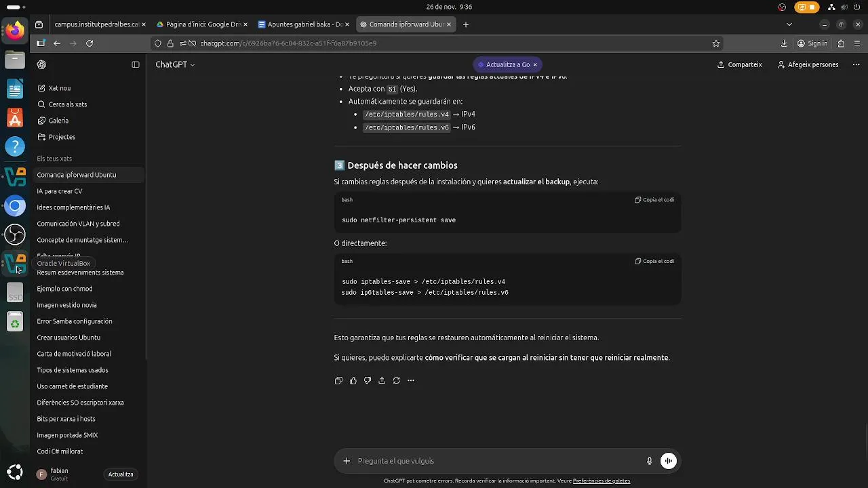868x488 pixels.
Task: Share chat with Comparteix button
Action: click(x=740, y=64)
